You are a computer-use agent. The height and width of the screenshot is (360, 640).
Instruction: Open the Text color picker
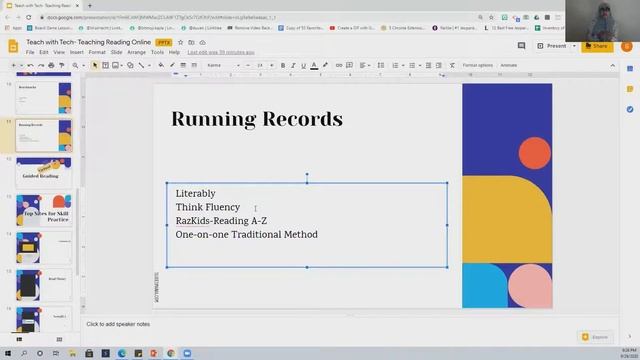tap(314, 65)
